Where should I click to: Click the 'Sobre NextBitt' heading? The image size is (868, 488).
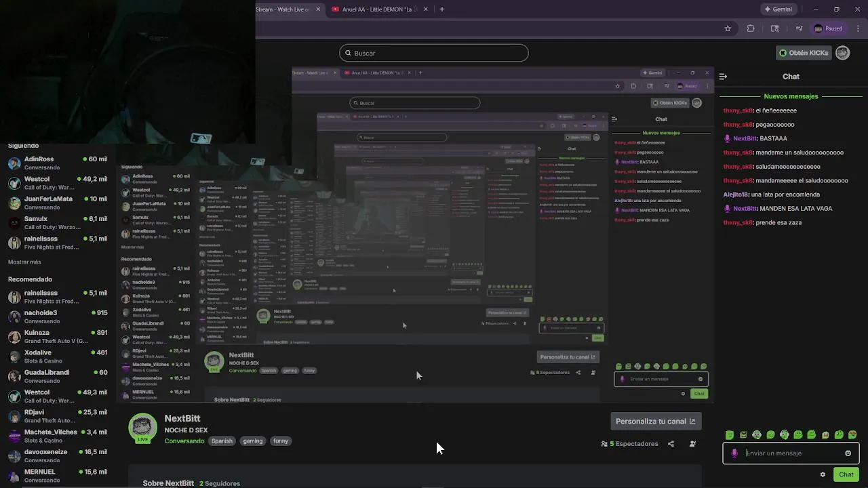(168, 483)
